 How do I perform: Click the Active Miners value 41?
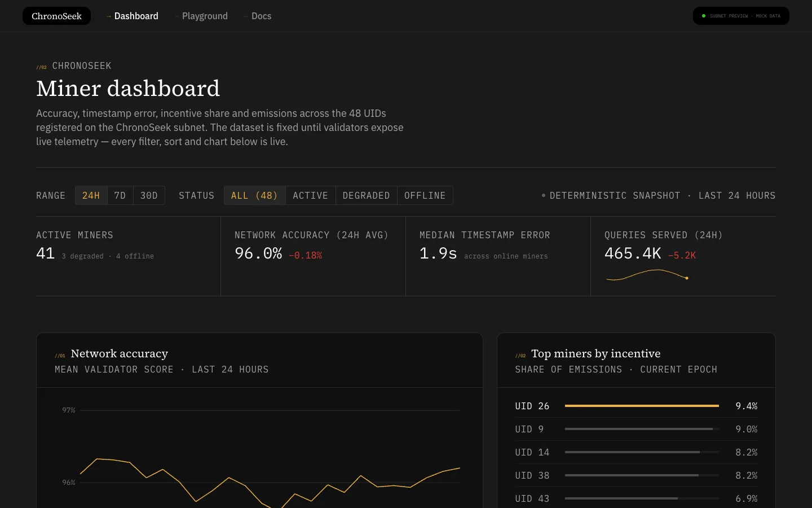[x=46, y=253]
